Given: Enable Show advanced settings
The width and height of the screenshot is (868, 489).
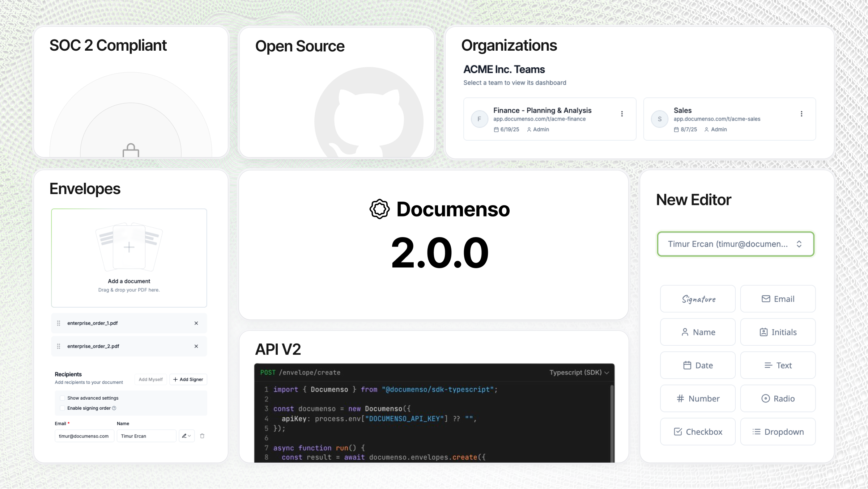Looking at the screenshot, I should pos(62,398).
